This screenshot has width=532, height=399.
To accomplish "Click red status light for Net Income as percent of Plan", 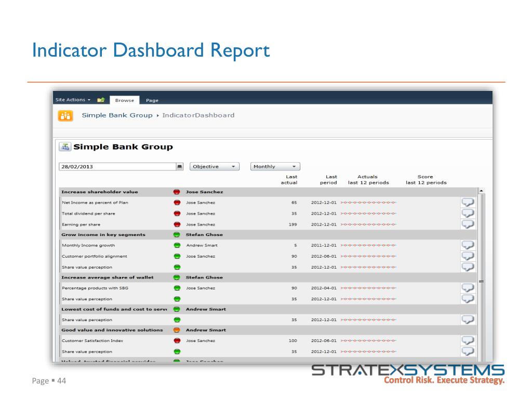I will tap(177, 203).
